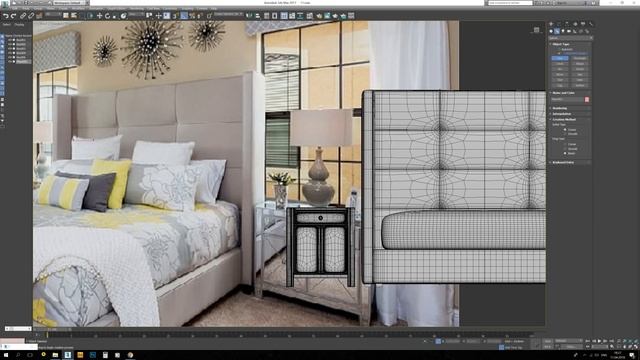Click the Ellipse spline button

click(x=580, y=64)
